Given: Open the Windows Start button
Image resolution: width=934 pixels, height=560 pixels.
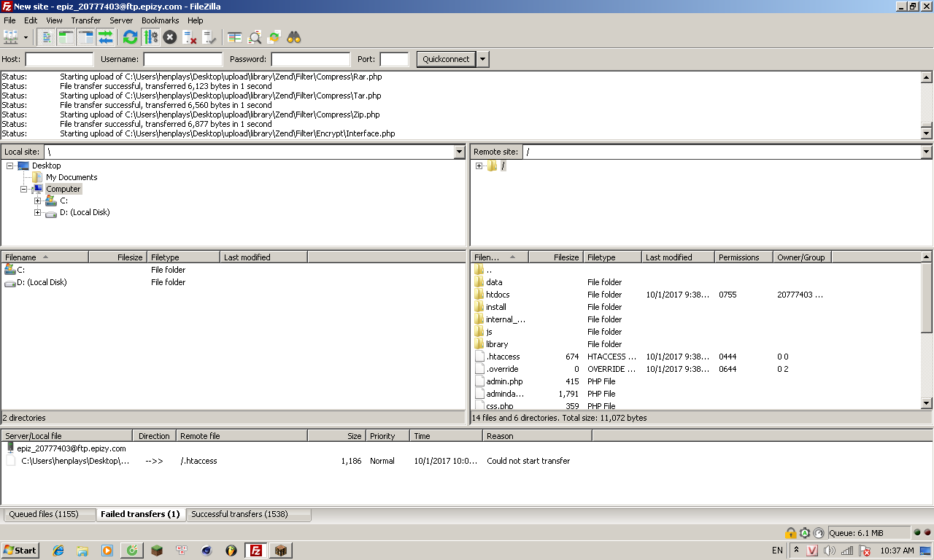Looking at the screenshot, I should tap(20, 551).
